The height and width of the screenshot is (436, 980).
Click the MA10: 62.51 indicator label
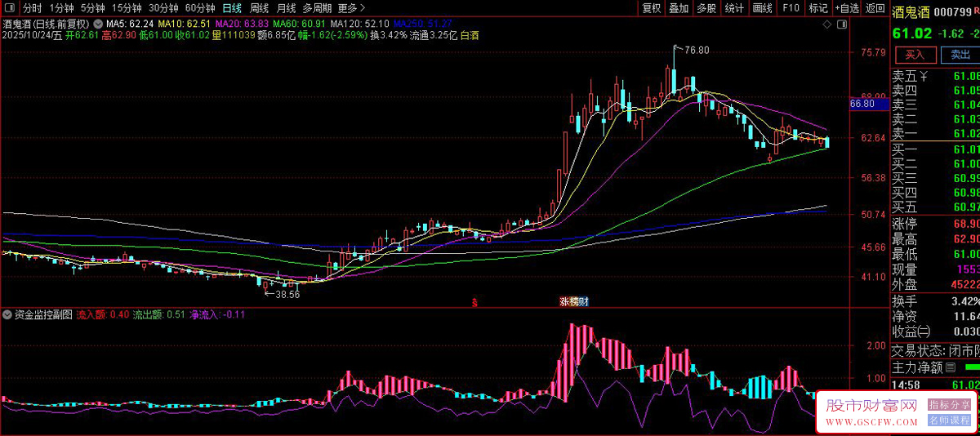point(185,24)
